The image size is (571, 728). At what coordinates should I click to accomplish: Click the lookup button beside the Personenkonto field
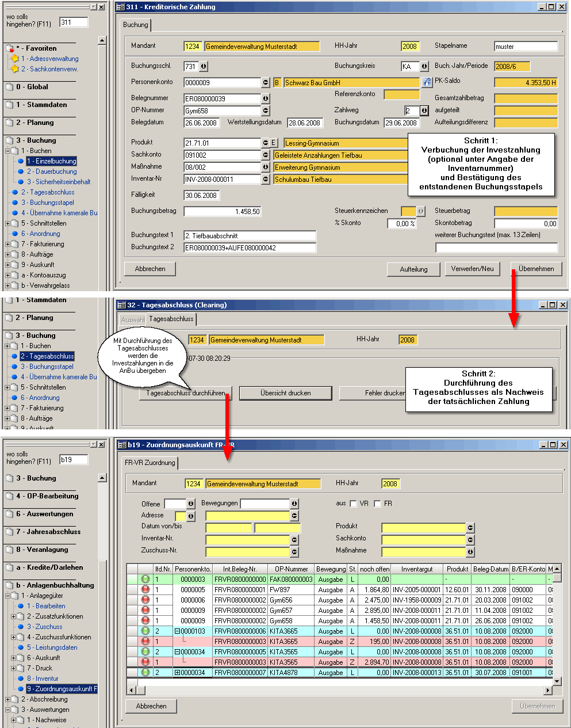click(x=265, y=83)
